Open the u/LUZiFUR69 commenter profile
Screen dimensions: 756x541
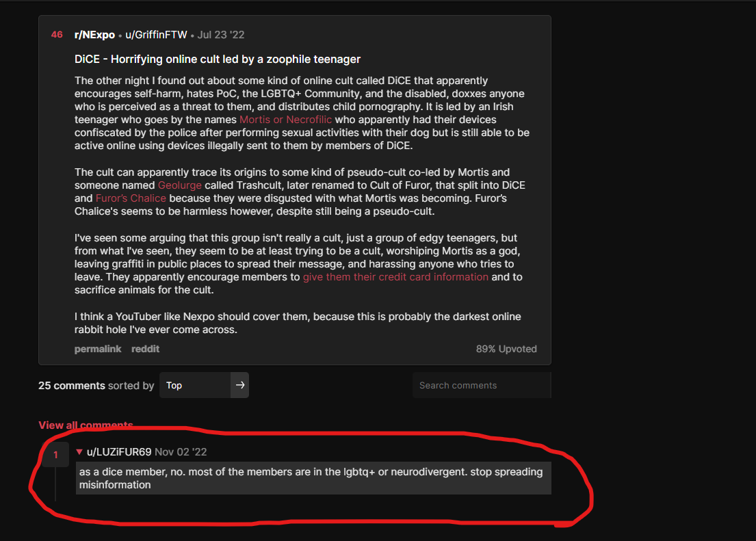click(x=119, y=452)
